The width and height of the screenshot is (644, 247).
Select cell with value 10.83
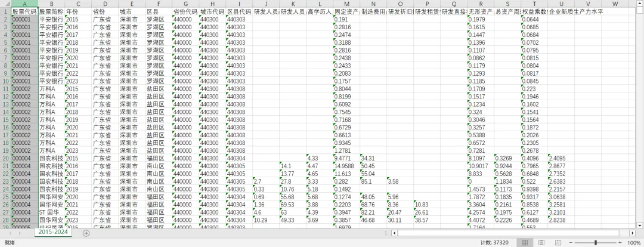point(427,205)
